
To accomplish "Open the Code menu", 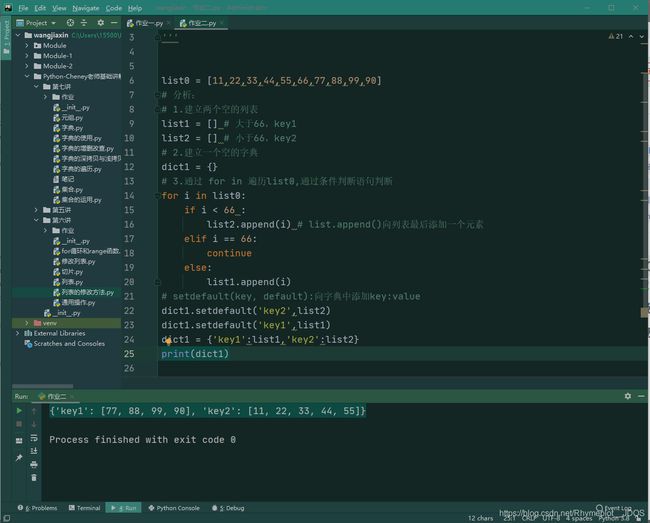I will [x=114, y=8].
